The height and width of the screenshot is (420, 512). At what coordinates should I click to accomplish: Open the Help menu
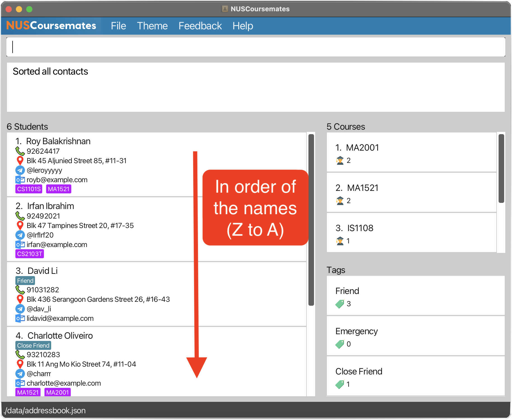(243, 26)
